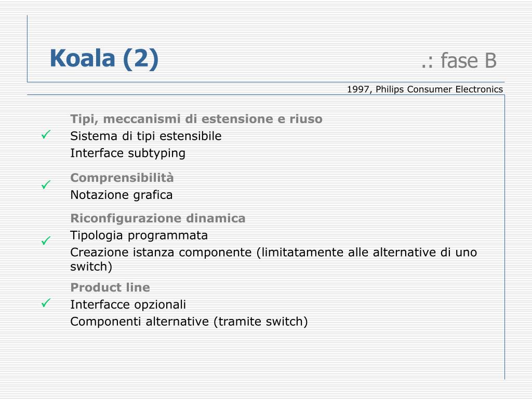The height and width of the screenshot is (399, 532).
Task: Click the green checkmark next to Comprensibilità
Action: (46, 184)
